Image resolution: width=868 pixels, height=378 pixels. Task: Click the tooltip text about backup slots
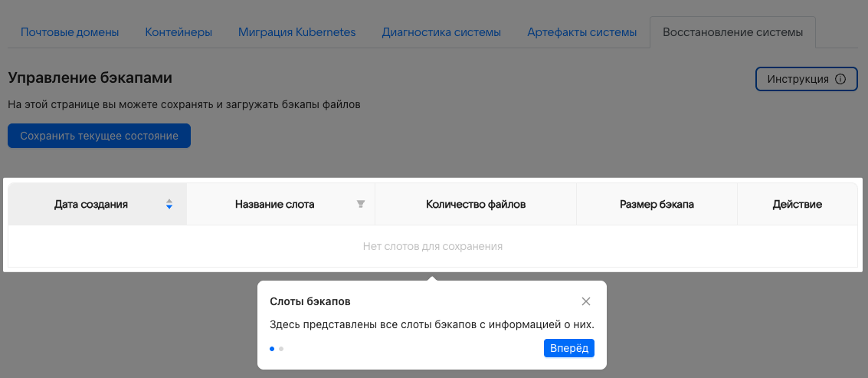pos(432,324)
